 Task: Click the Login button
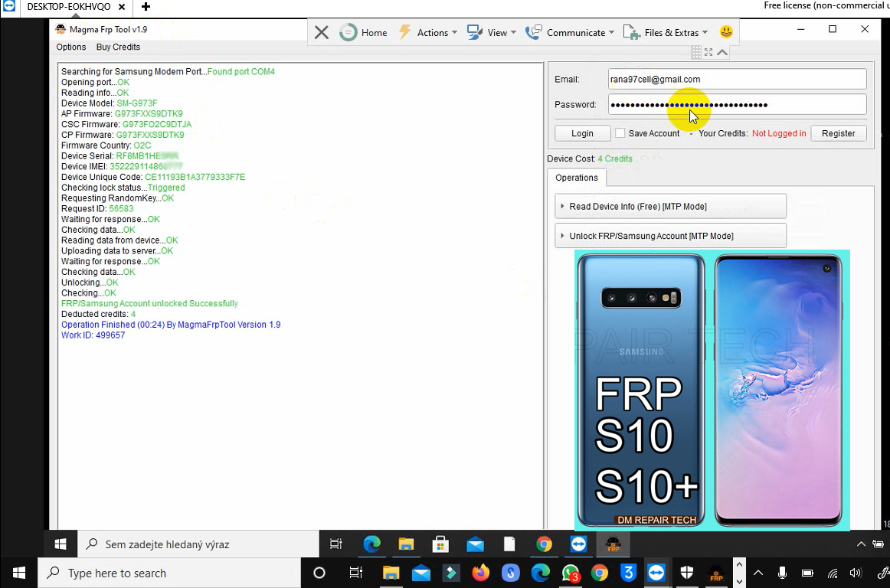(x=582, y=133)
